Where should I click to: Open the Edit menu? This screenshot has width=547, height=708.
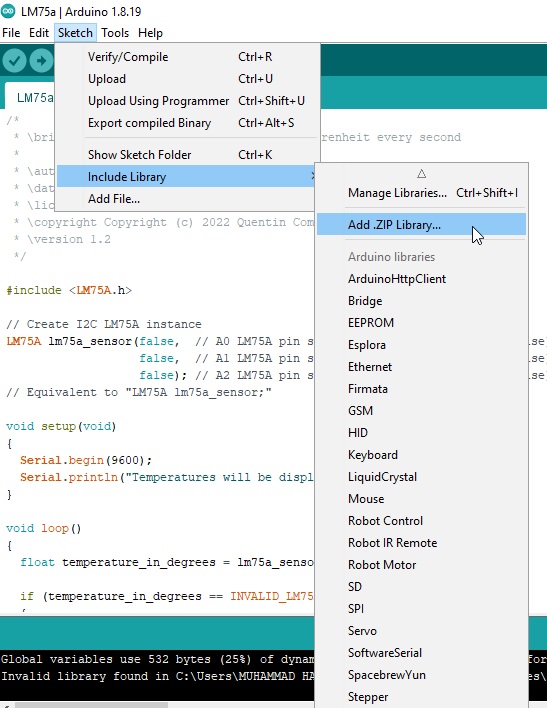[x=39, y=33]
